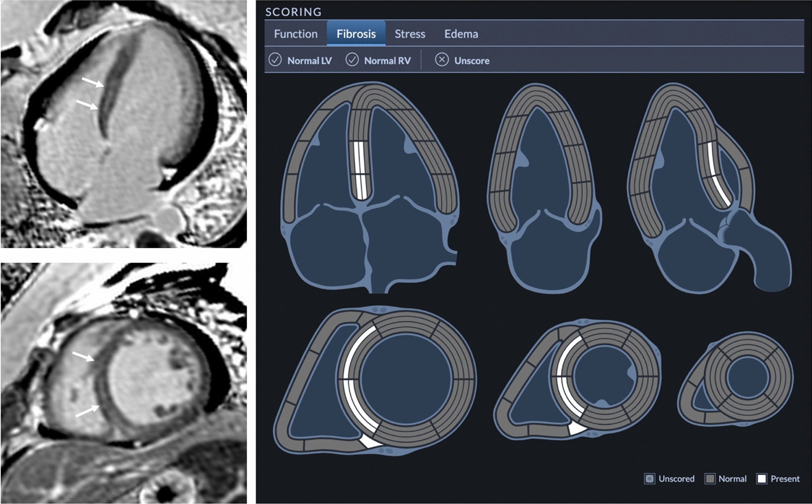The width and height of the screenshot is (812, 504).
Task: Click the Unscore X icon
Action: 441,60
